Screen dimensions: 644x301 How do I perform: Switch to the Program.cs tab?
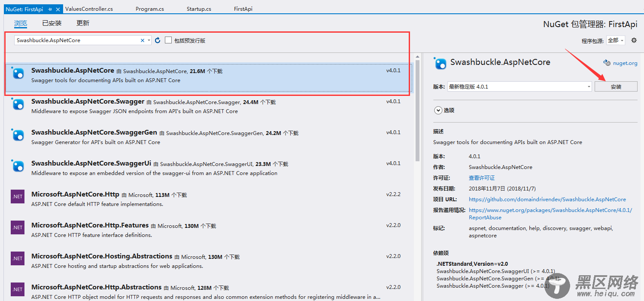tap(150, 9)
